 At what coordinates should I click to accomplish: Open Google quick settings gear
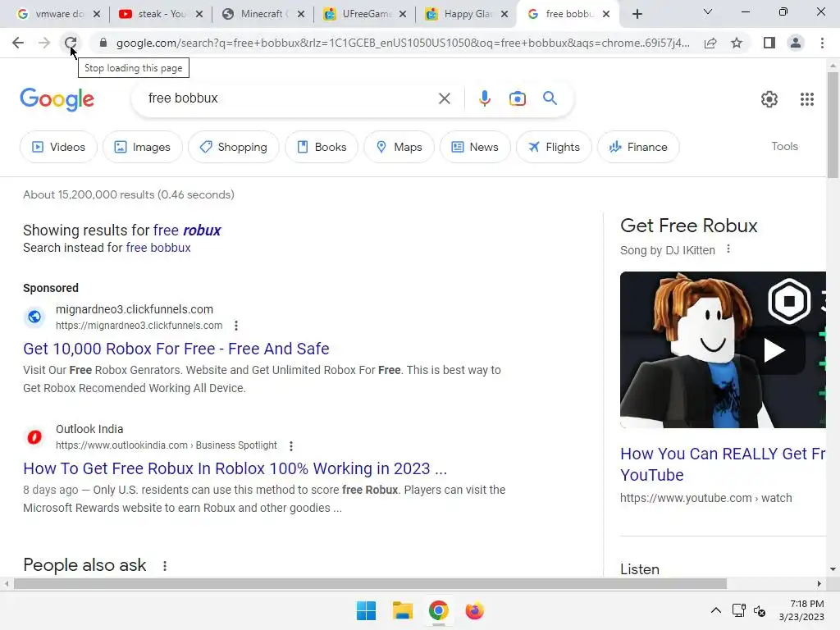pos(769,99)
